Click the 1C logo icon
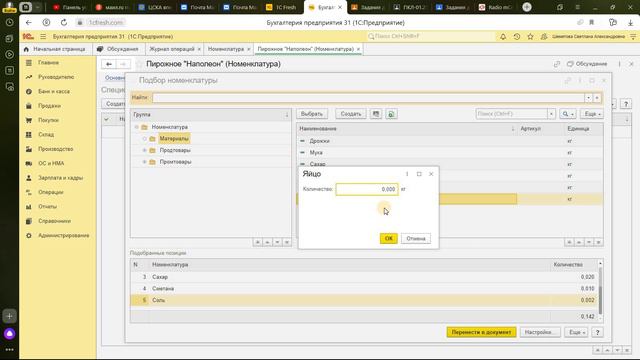 pyautogui.click(x=28, y=36)
